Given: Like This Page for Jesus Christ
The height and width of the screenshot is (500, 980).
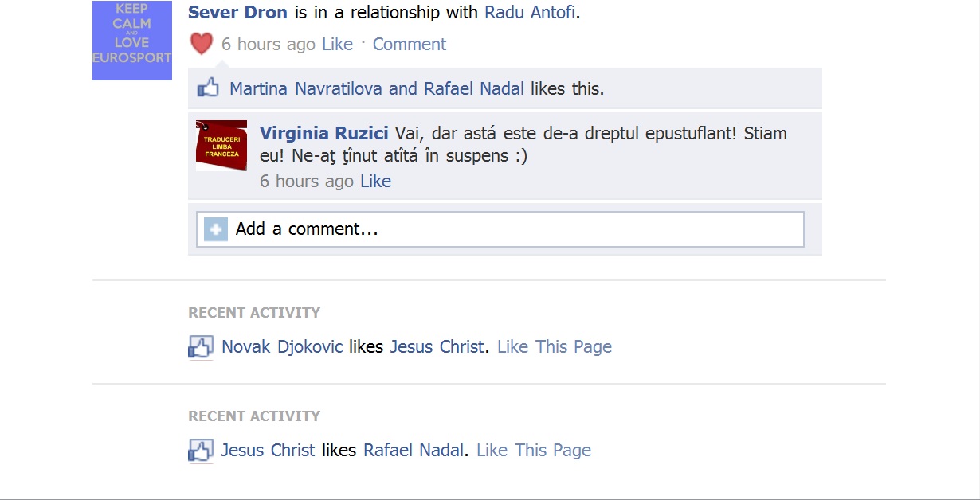Looking at the screenshot, I should click(x=555, y=347).
